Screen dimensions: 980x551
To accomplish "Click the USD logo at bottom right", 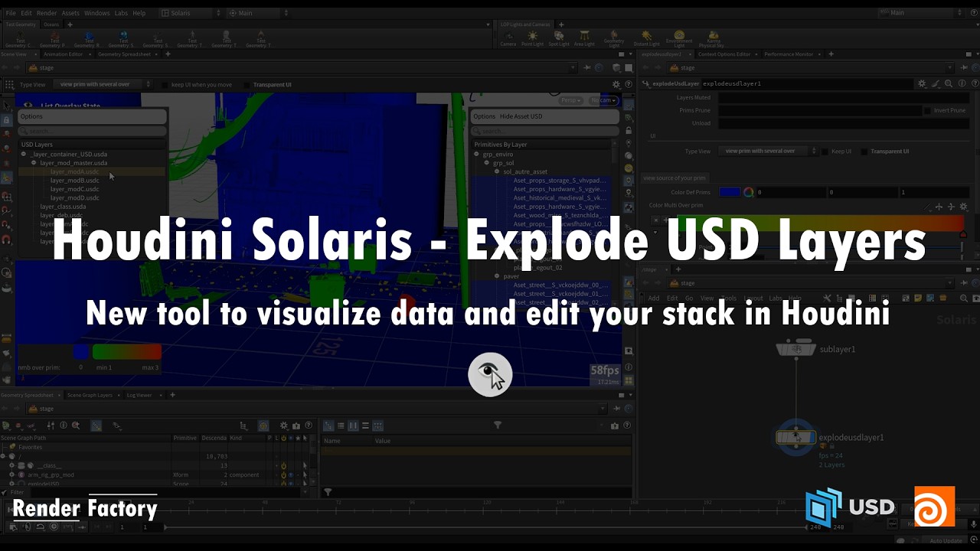I will (850, 507).
